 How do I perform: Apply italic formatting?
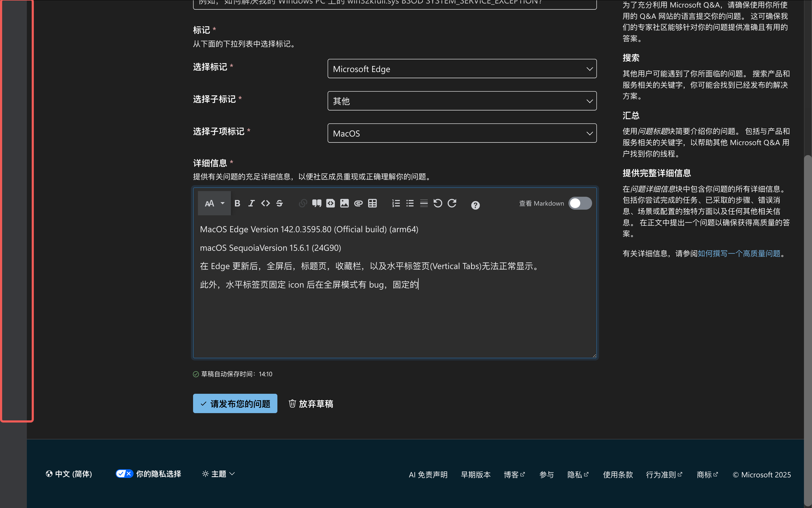coord(251,203)
